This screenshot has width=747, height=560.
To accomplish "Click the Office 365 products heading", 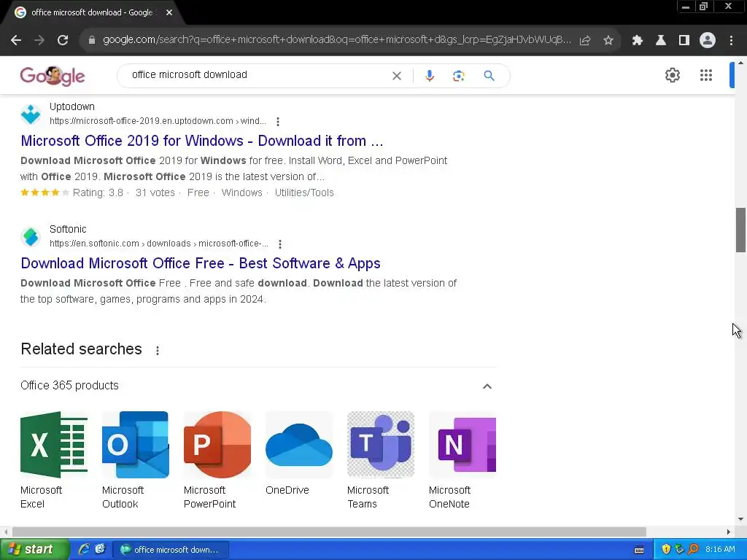I will [x=69, y=385].
